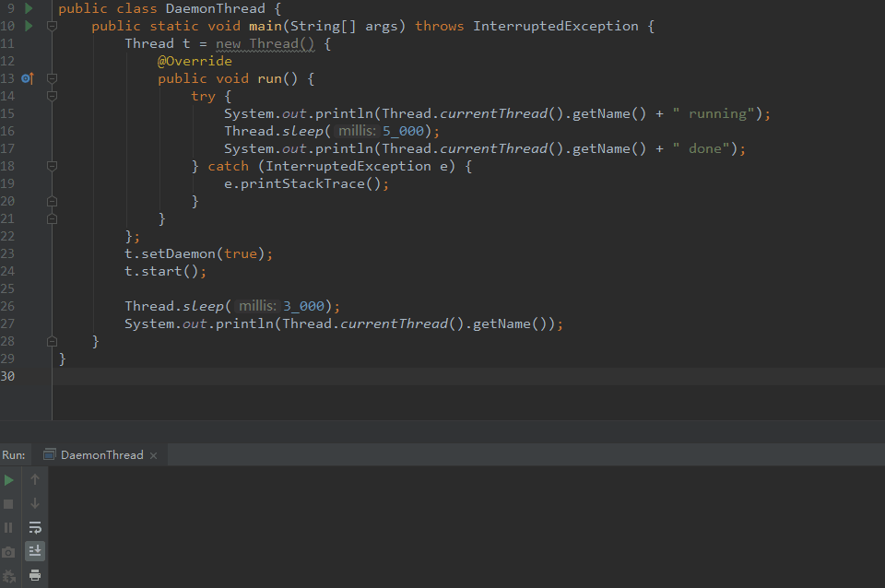Viewport: 885px width, 588px height.
Task: Go up the stack trace with the up arrow
Action: pos(35,479)
